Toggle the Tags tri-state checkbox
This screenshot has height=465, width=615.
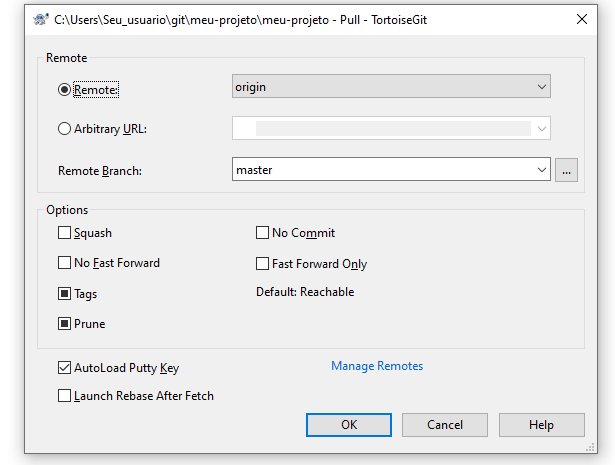tap(64, 293)
